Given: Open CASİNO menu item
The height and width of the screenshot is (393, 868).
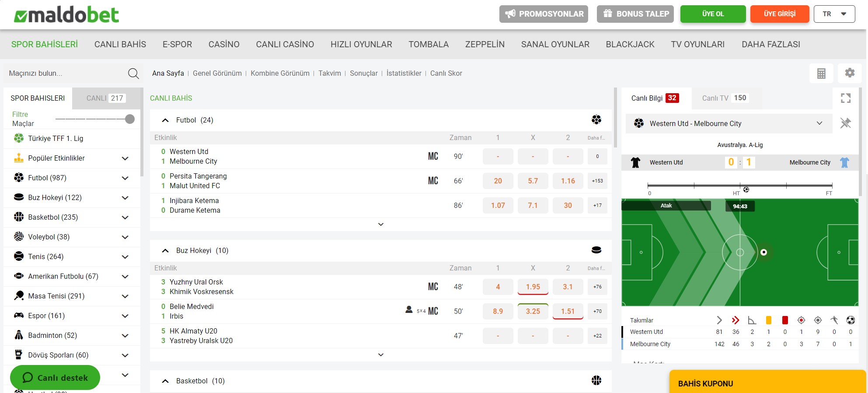Looking at the screenshot, I should [x=224, y=44].
